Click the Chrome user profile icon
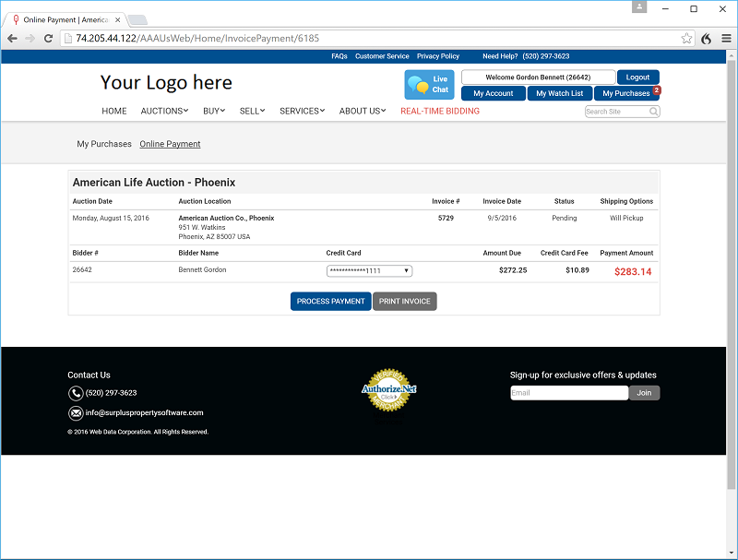Screen dimensions: 738x560 click(x=639, y=7)
